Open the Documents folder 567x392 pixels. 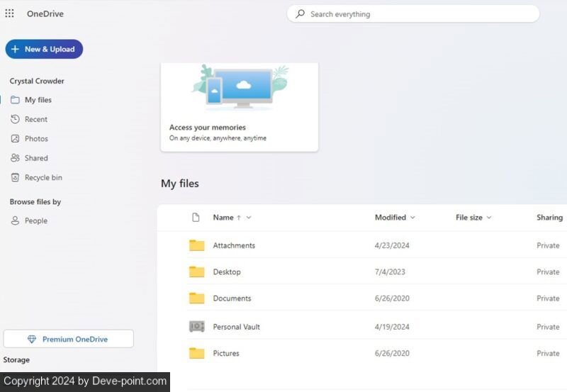pos(232,298)
